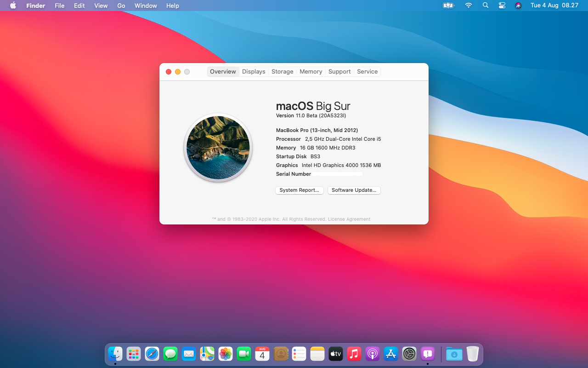Minimize the About This Mac window
This screenshot has width=588, height=368.
178,72
